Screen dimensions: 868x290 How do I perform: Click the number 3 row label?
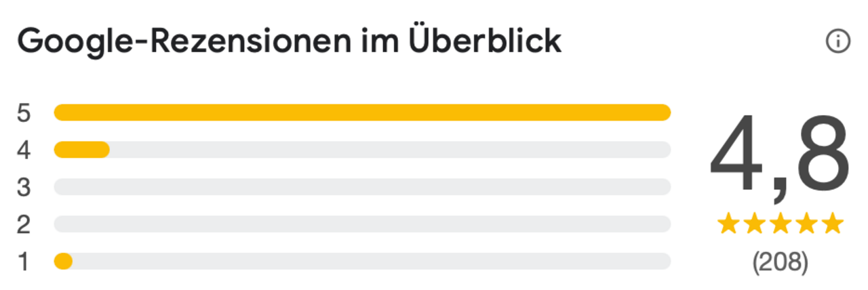(x=24, y=187)
